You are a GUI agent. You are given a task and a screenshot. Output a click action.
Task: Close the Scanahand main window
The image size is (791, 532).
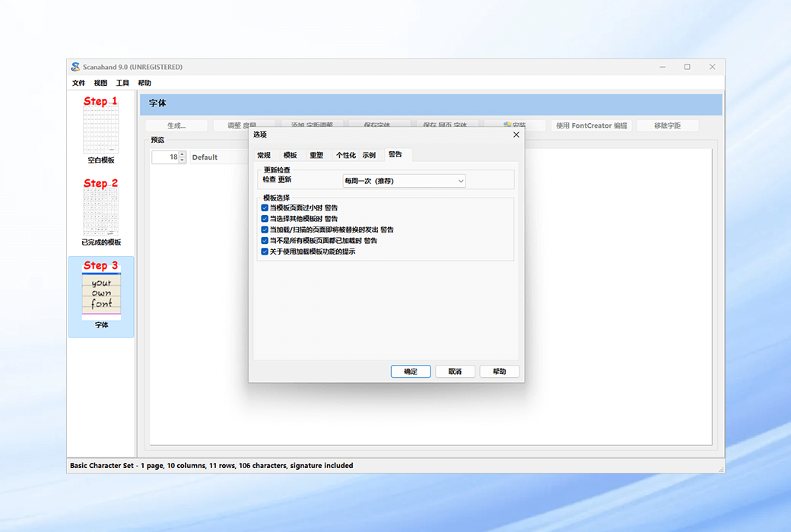coord(713,67)
